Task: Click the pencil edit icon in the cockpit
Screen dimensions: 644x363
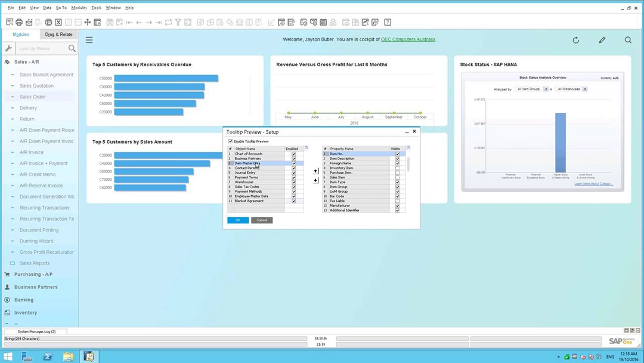Action: pos(602,40)
